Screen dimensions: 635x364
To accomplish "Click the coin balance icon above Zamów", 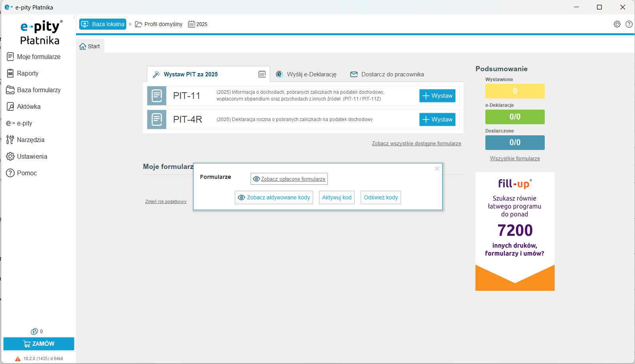I will [x=34, y=332].
